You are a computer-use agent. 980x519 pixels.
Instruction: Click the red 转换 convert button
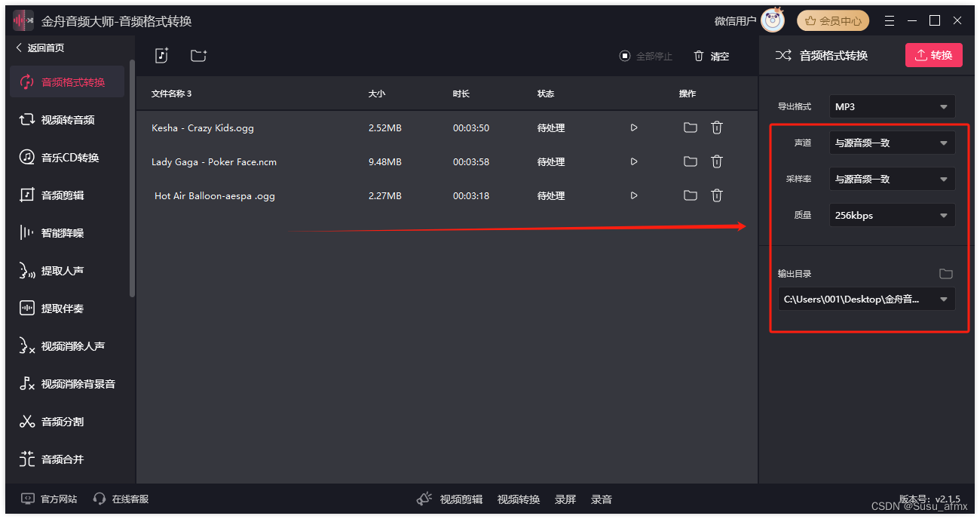[x=934, y=55]
